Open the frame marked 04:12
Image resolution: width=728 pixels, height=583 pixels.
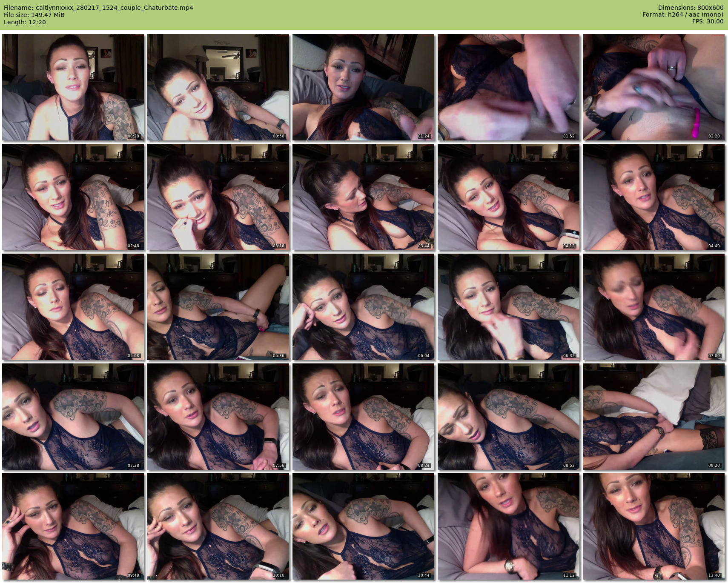pyautogui.click(x=508, y=197)
